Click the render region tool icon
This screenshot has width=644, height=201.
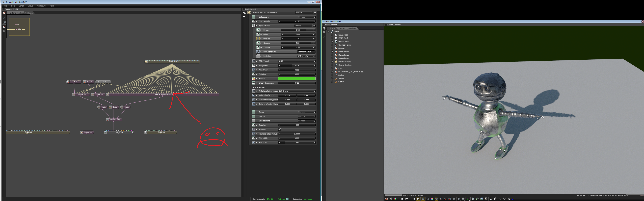click(449, 199)
